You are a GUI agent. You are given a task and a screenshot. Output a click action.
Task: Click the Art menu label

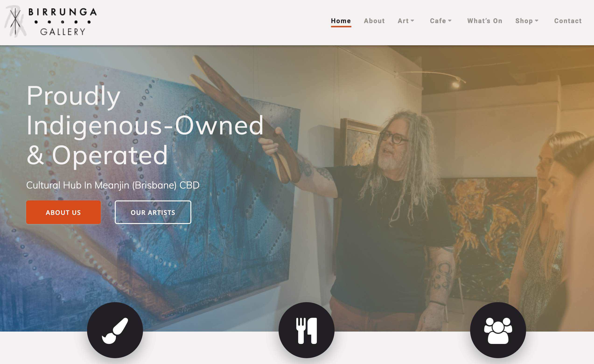coord(403,21)
